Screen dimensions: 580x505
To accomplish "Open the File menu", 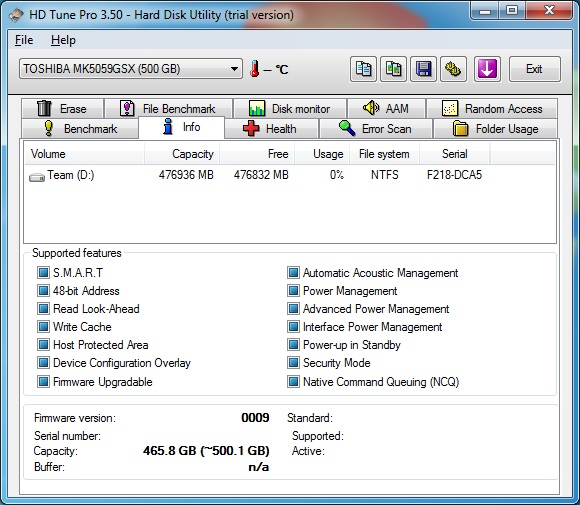I will click(24, 40).
